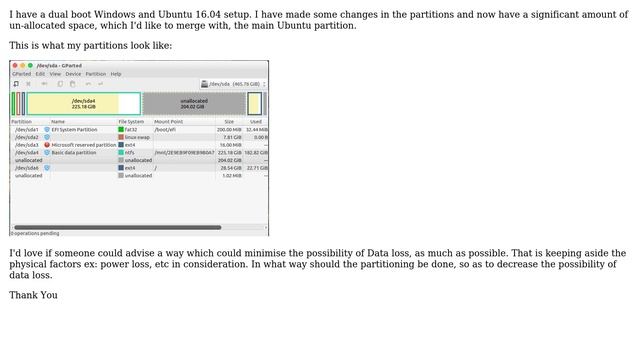Click the grey swatch in the 204.02 GiB row
The image size is (640, 360).
click(x=121, y=160)
